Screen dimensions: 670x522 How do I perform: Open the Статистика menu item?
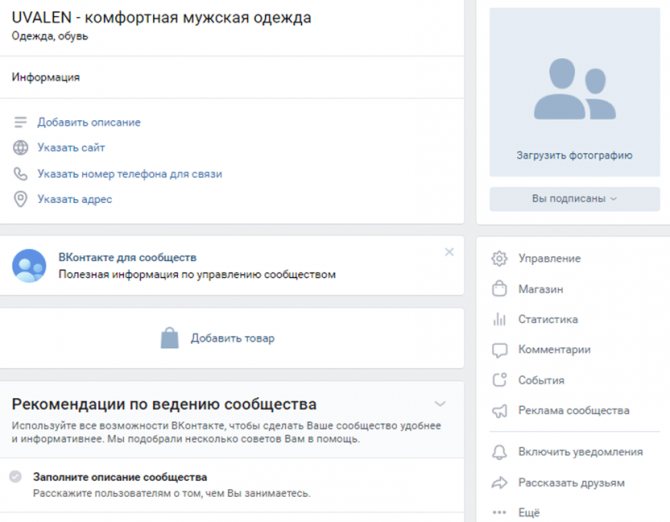coord(548,319)
